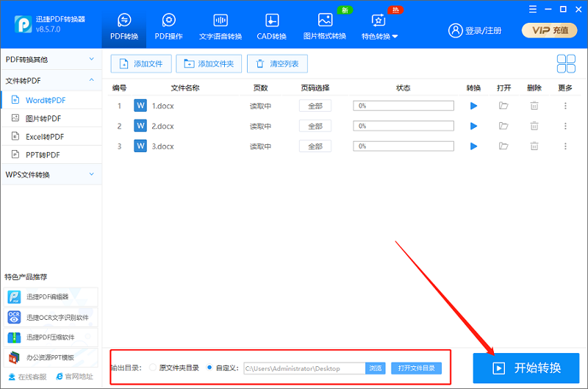Open 迅捷PDF编辑器 product link

51,297
